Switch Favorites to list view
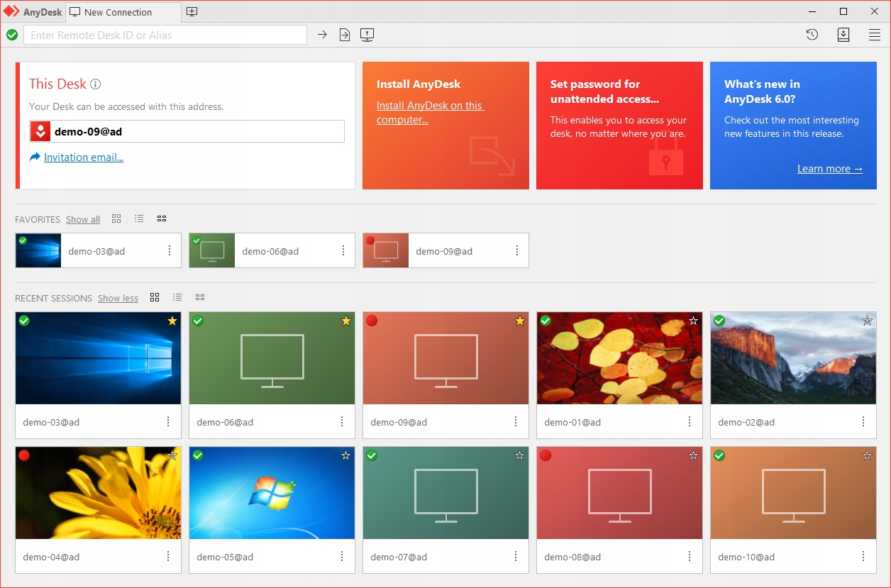Viewport: 891px width, 588px height. [139, 219]
